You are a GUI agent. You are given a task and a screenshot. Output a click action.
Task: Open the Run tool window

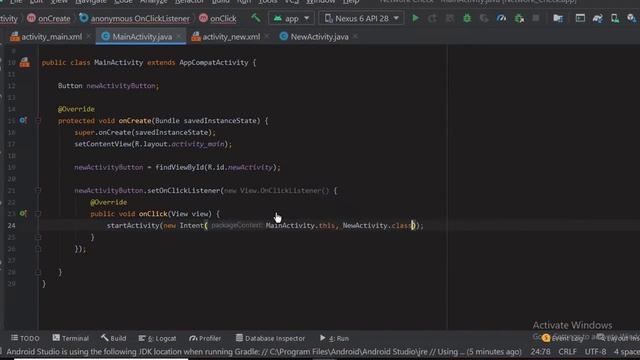(x=334, y=338)
